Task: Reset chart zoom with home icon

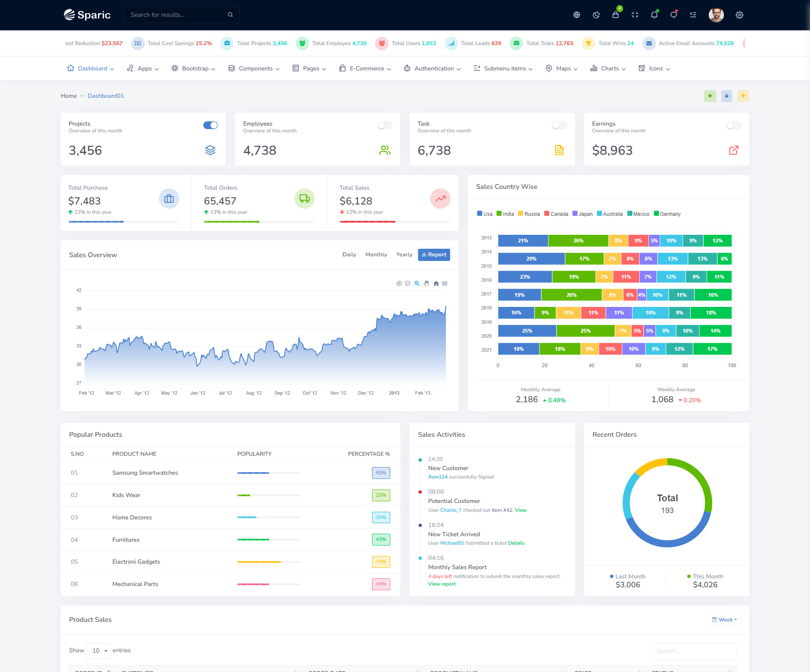Action: pos(436,283)
